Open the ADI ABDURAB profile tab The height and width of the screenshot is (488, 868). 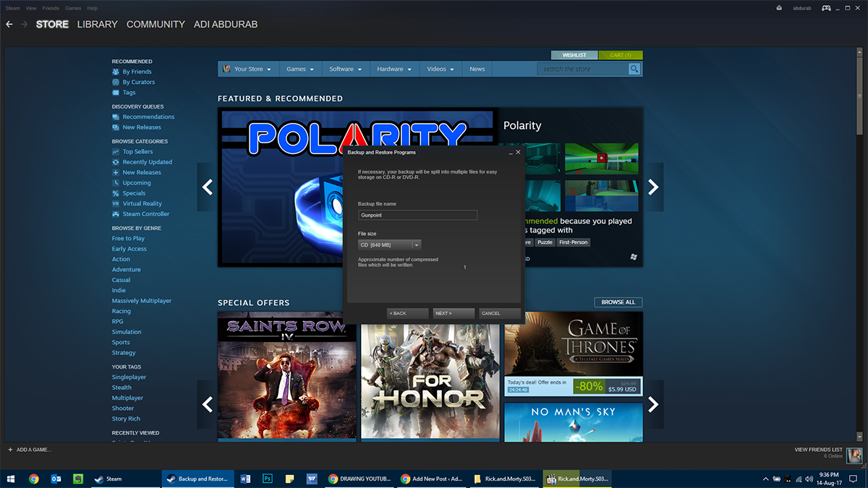(226, 24)
